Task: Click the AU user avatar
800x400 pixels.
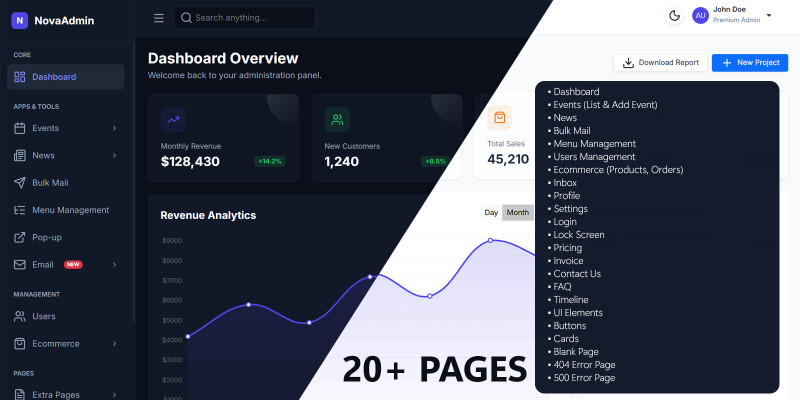Action: click(x=700, y=15)
